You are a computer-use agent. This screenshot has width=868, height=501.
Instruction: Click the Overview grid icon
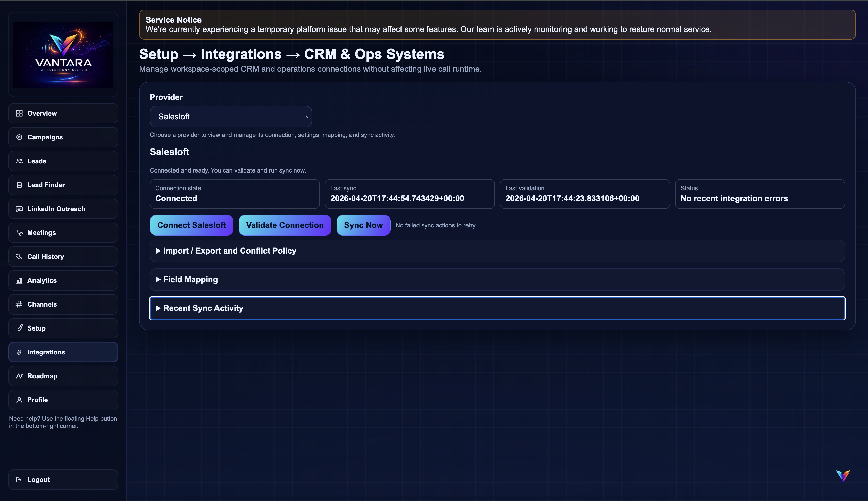19,113
